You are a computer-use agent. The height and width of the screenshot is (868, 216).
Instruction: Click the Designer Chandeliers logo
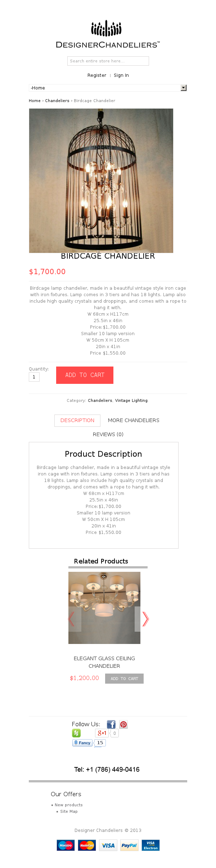coord(108,34)
